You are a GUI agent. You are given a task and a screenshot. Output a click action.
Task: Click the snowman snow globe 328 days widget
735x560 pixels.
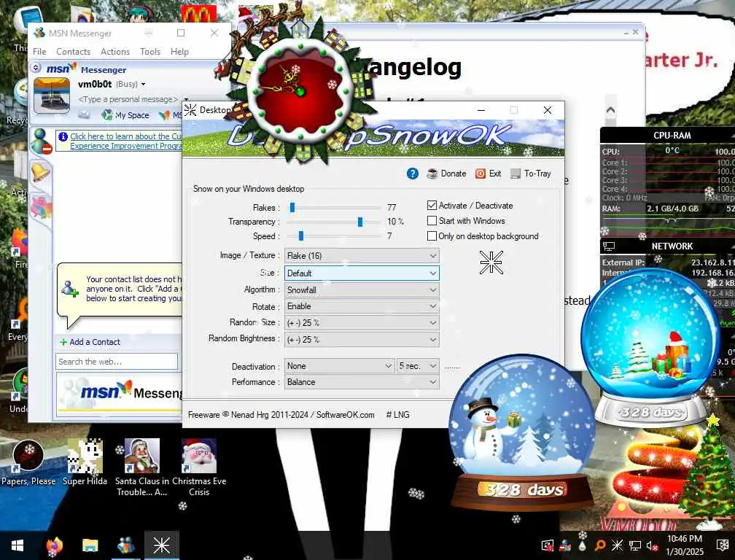click(x=521, y=433)
